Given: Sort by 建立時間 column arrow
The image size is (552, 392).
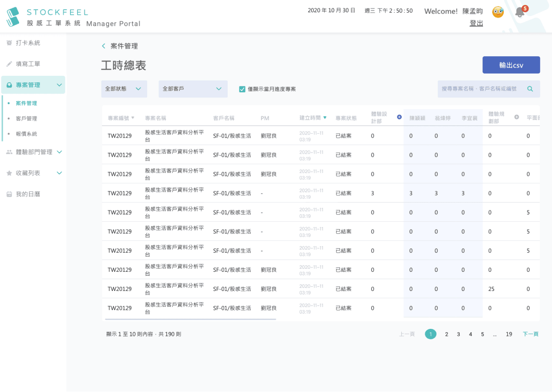Looking at the screenshot, I should click(x=325, y=118).
